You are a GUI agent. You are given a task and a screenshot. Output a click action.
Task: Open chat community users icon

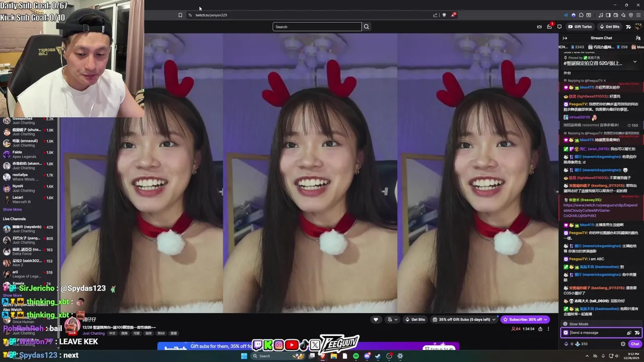tap(637, 38)
